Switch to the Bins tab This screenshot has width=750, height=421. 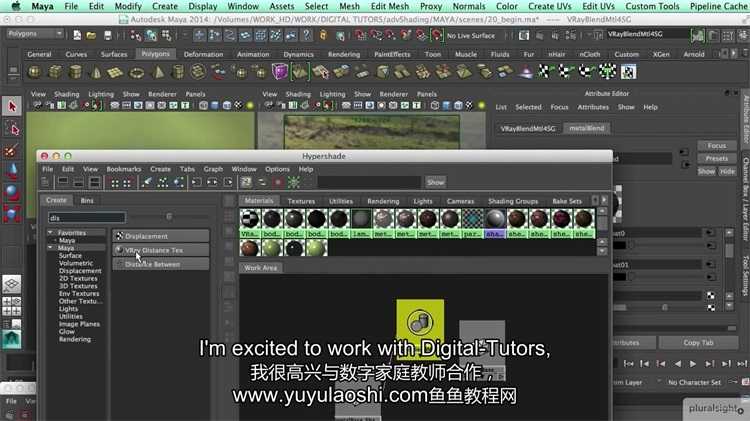point(87,200)
